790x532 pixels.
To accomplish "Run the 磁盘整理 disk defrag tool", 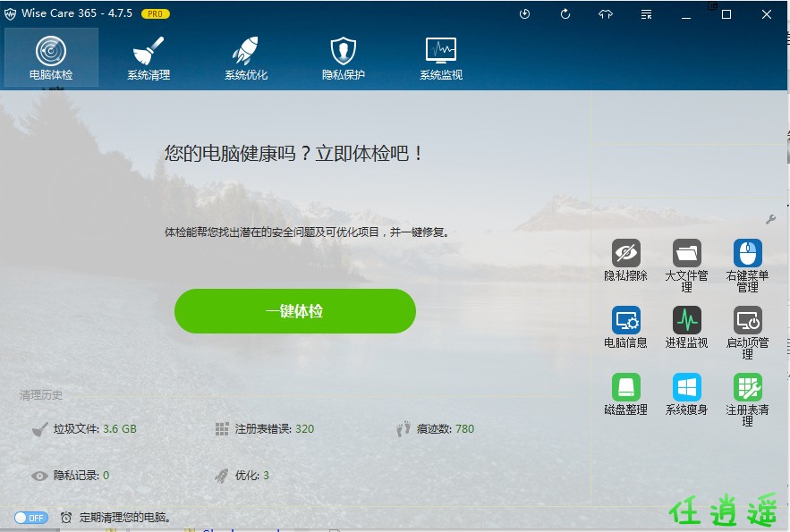I will click(x=625, y=394).
